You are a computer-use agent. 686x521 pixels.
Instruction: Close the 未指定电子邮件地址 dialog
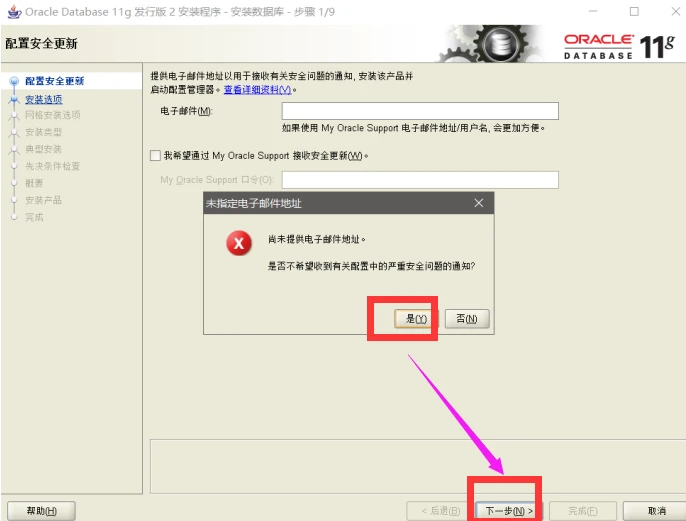point(479,203)
